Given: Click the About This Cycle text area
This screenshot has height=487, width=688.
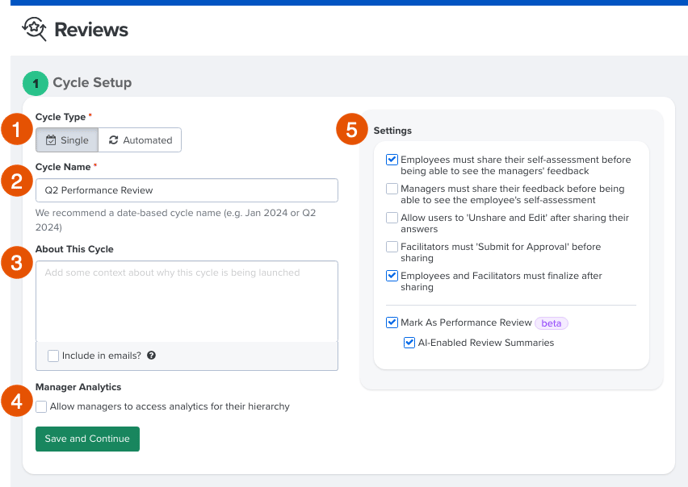Looking at the screenshot, I should (x=187, y=301).
